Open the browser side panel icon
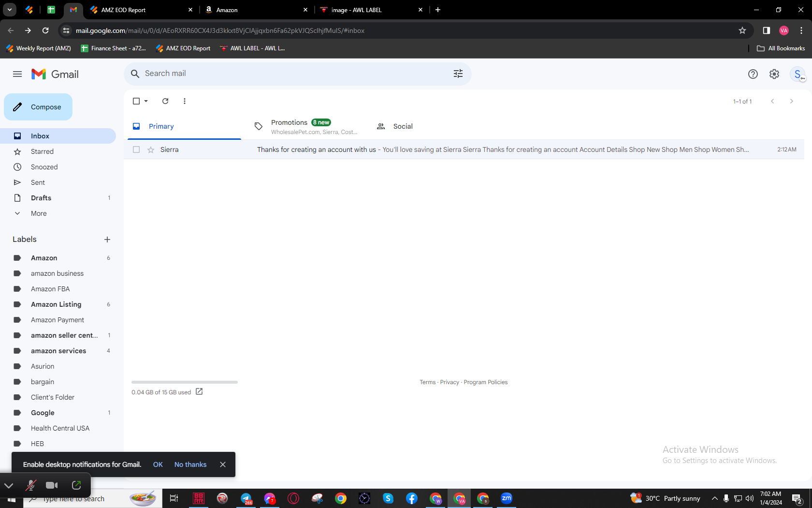 point(767,30)
